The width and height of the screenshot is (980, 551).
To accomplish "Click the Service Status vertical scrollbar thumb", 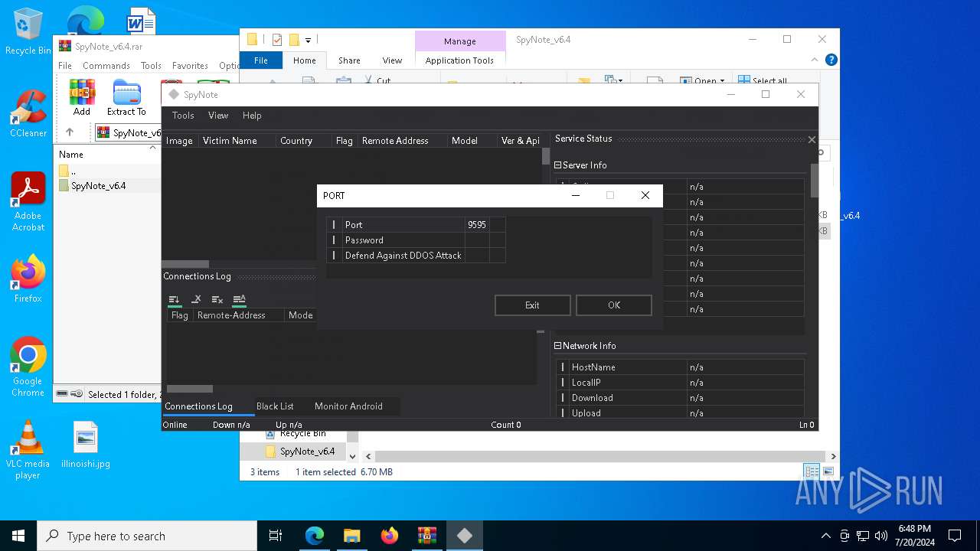I will coord(815,180).
